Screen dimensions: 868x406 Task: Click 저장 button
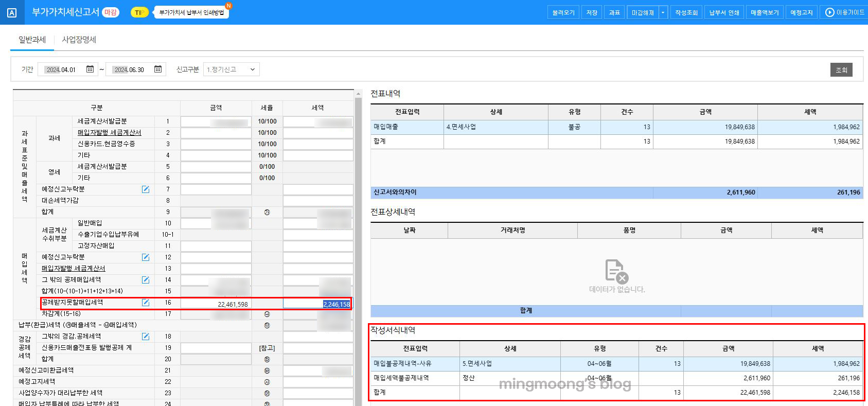click(x=592, y=12)
